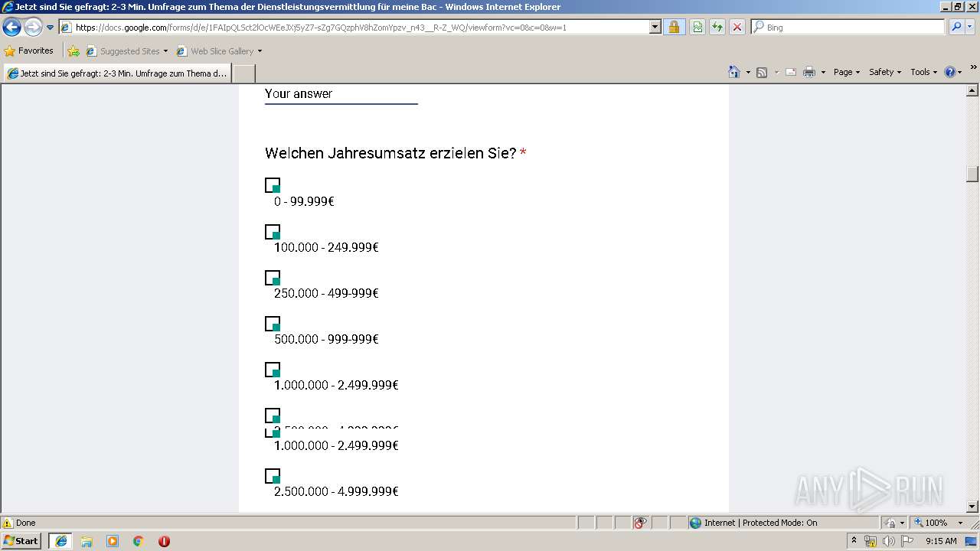Click the volume speaker tray icon
Screen dimensions: 980x551
(x=889, y=541)
